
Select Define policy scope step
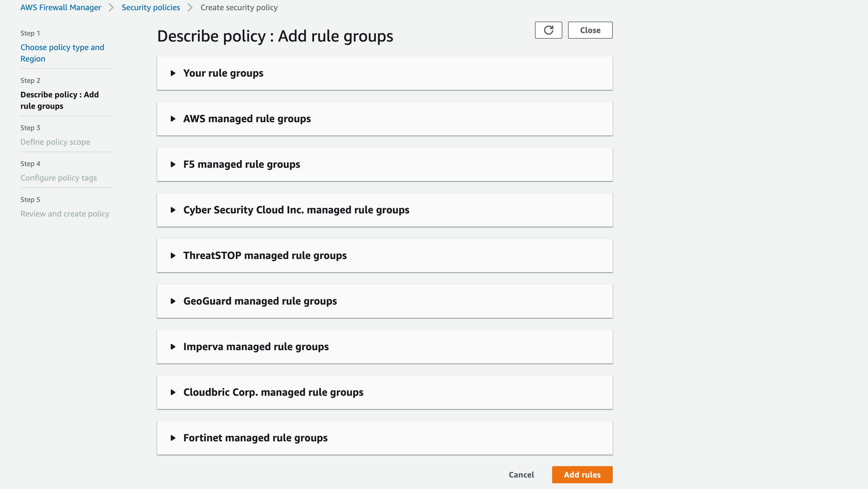click(55, 142)
